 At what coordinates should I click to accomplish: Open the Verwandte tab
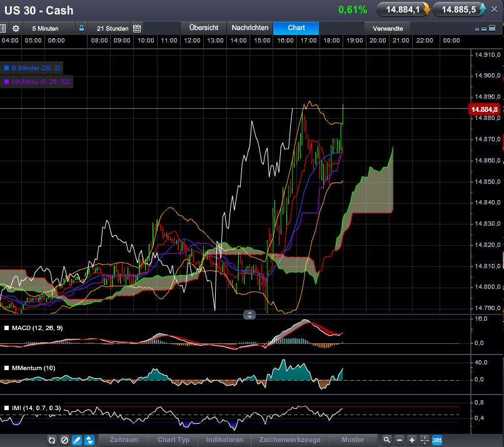pos(388,28)
